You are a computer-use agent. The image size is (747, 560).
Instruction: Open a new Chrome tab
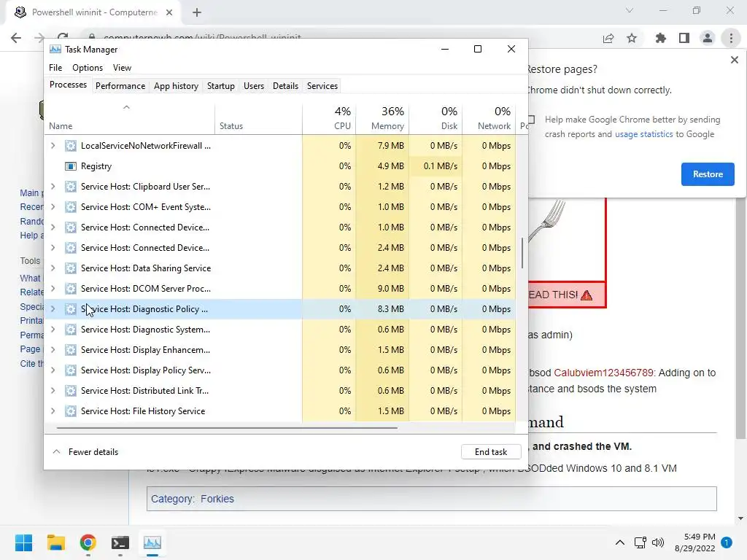pos(197,12)
